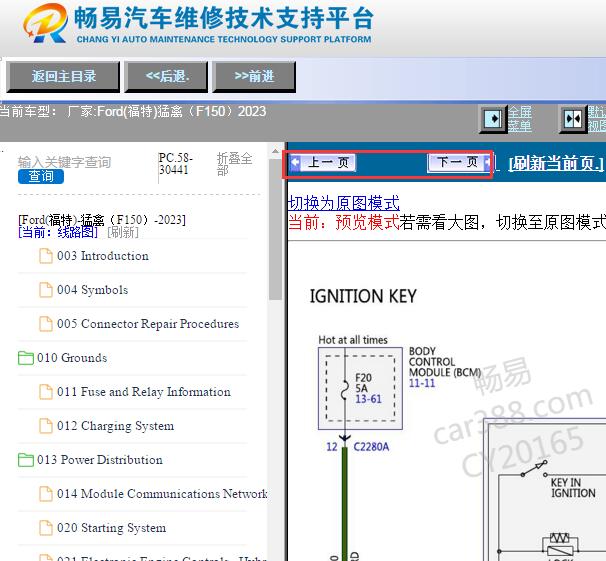Click the 13-61 fuse reference link
606x561 pixels.
click(368, 399)
